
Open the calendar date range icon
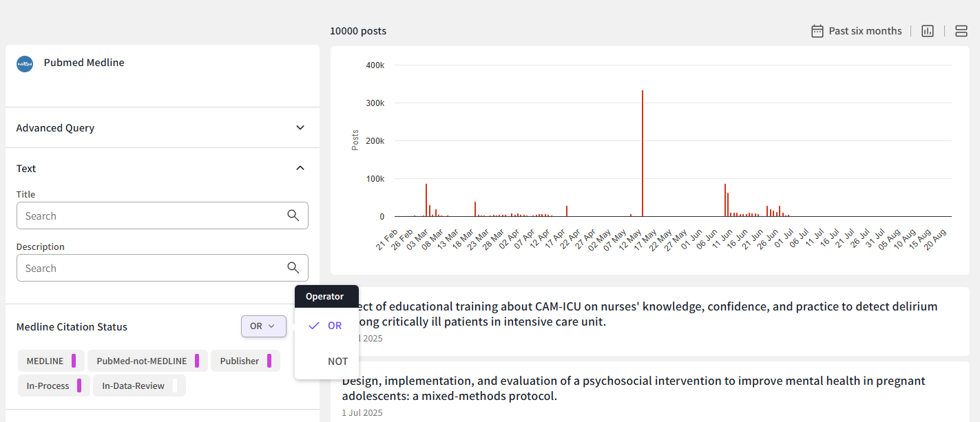tap(817, 31)
